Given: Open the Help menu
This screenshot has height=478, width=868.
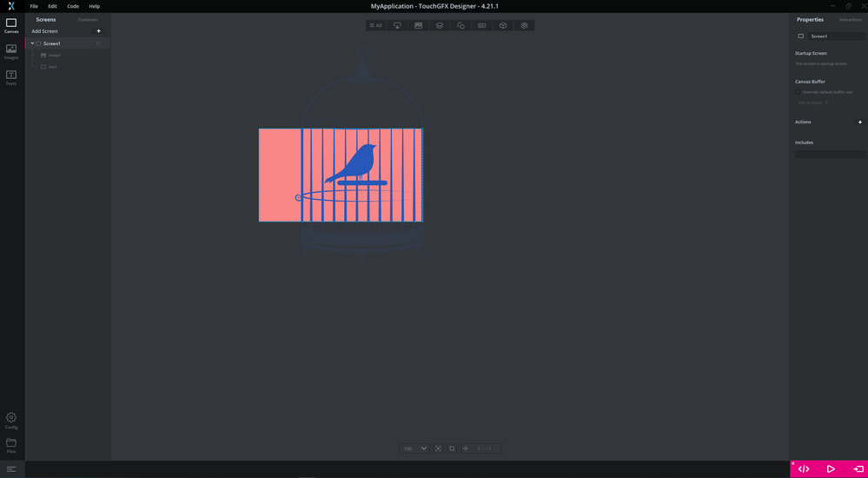Looking at the screenshot, I should (95, 6).
